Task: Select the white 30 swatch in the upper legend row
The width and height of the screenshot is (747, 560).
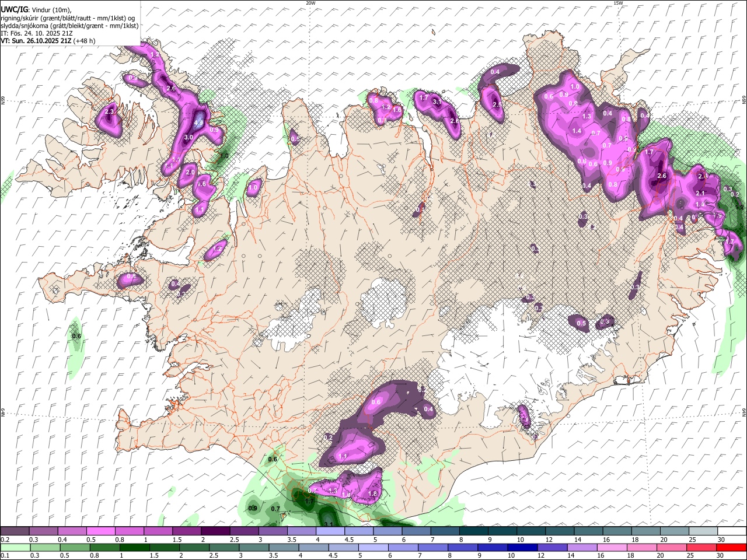Action: coord(732,531)
